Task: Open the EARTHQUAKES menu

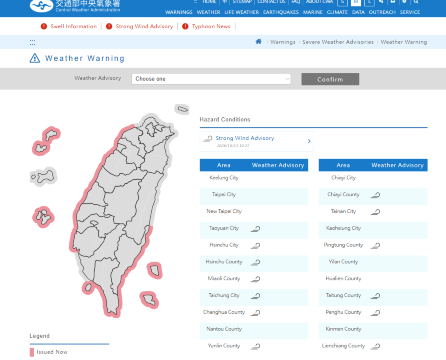Action: (281, 12)
